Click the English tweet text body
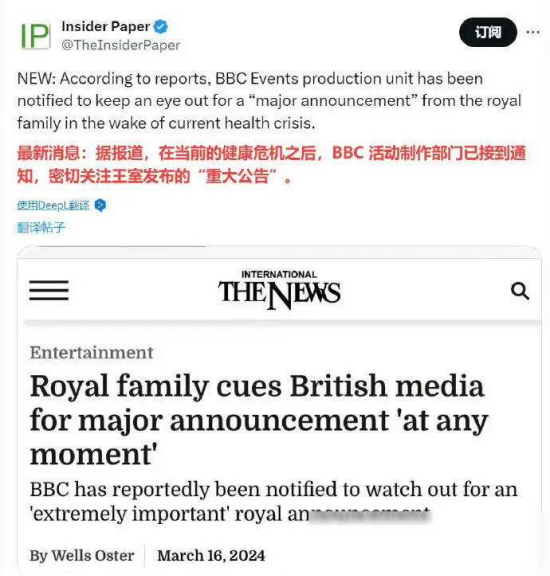Screen dimensions: 550x576 [269, 101]
